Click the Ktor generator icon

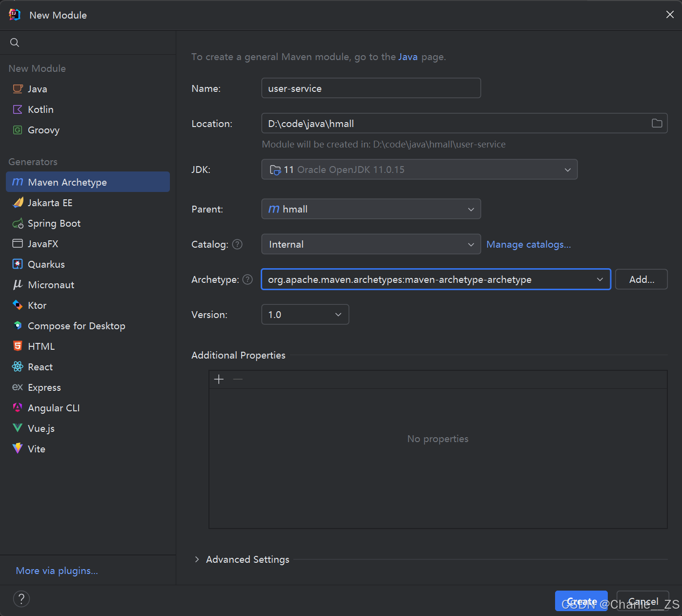[x=18, y=305]
